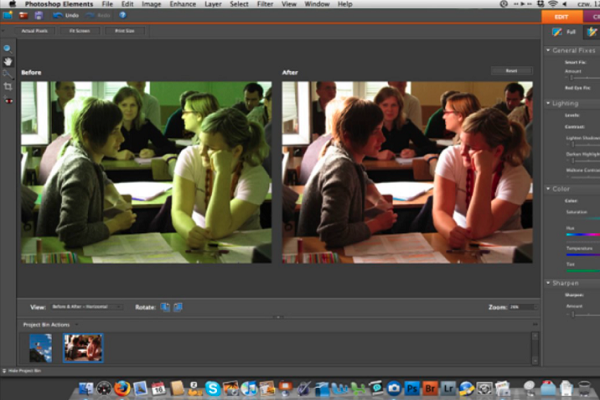This screenshot has width=600, height=400.
Task: Click the Before image preview
Action: [146, 172]
